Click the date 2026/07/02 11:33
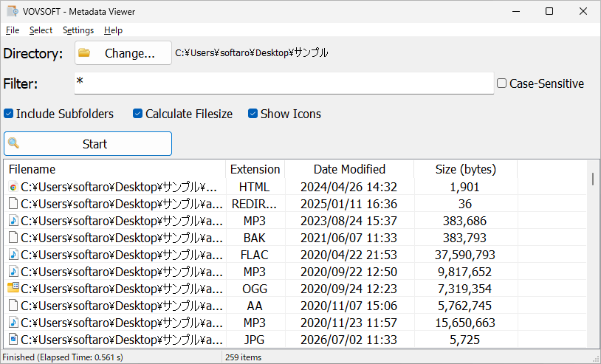601x364 pixels. pos(348,340)
